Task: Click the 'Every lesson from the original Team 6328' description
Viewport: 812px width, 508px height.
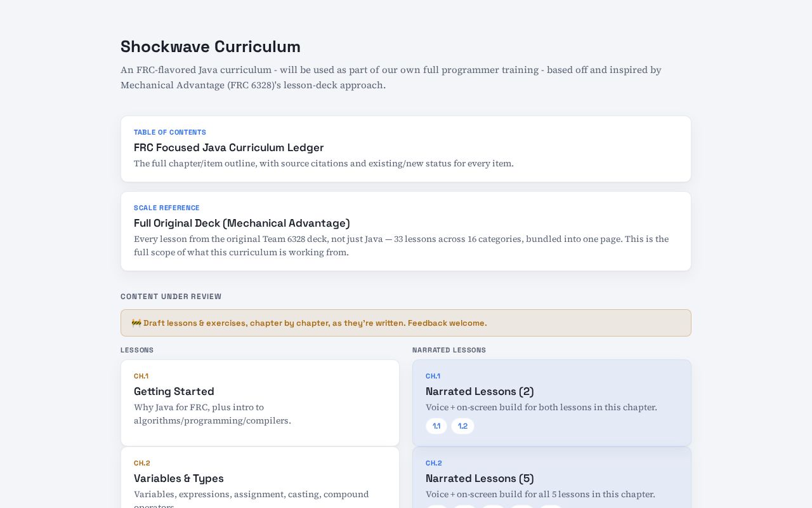Action: [401, 245]
